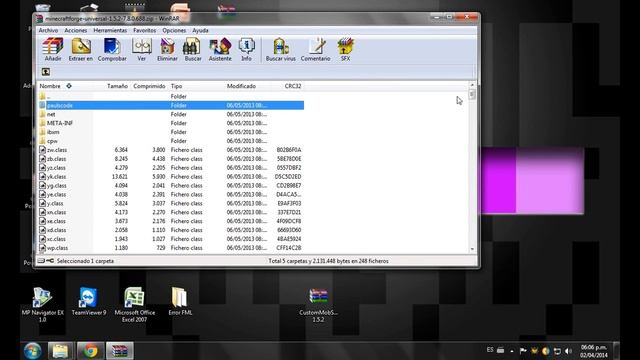Select the xc.class file

click(x=171, y=239)
